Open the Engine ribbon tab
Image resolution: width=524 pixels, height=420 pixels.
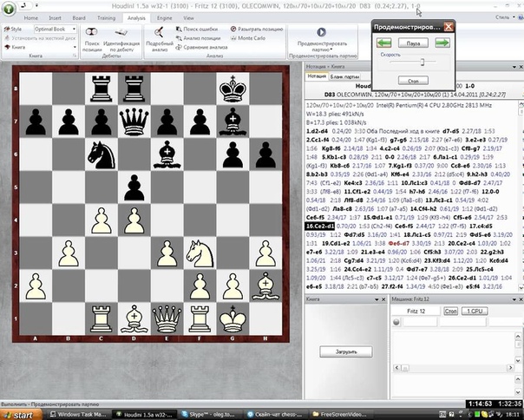pyautogui.click(x=164, y=18)
